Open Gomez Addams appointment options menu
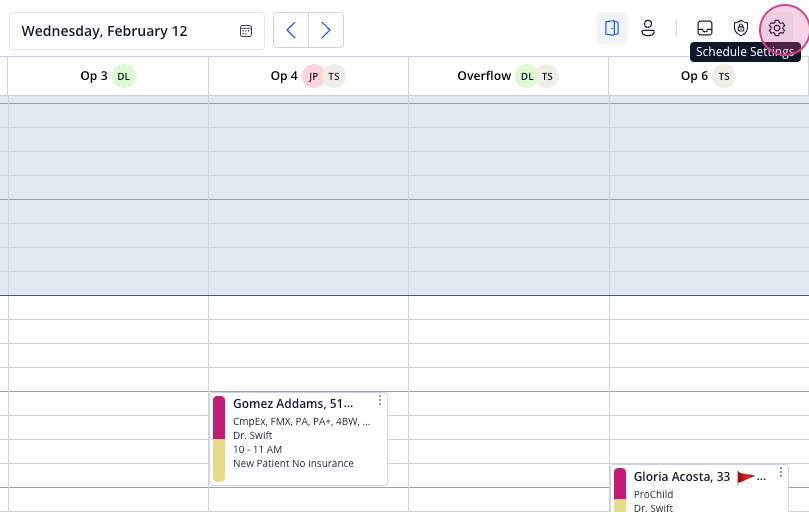Screen dimensions: 809x512 click(x=380, y=401)
